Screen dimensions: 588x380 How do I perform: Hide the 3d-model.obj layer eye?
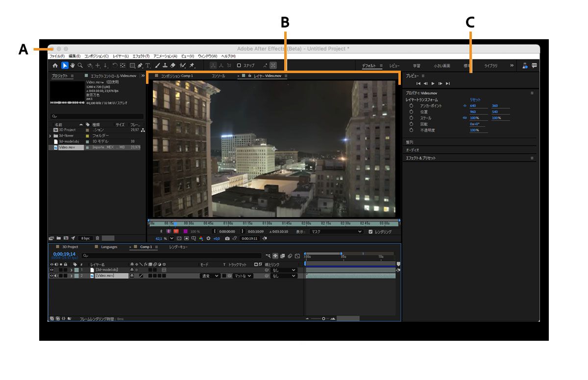coord(52,270)
